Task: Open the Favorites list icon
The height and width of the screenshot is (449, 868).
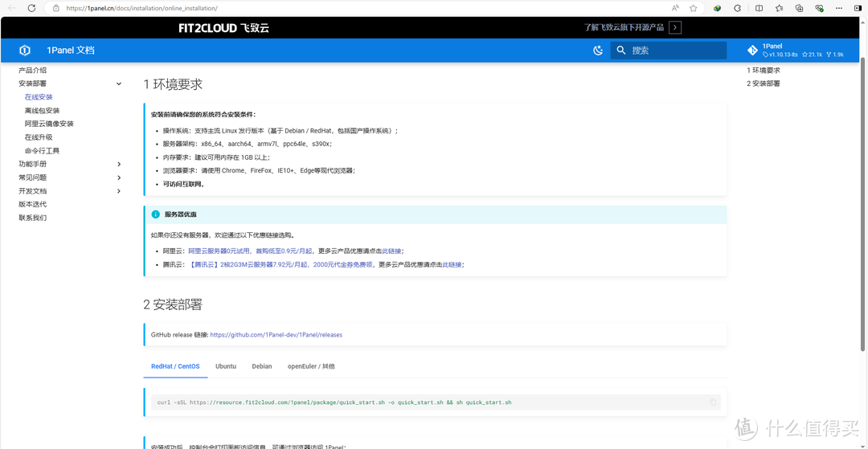Action: pyautogui.click(x=780, y=8)
